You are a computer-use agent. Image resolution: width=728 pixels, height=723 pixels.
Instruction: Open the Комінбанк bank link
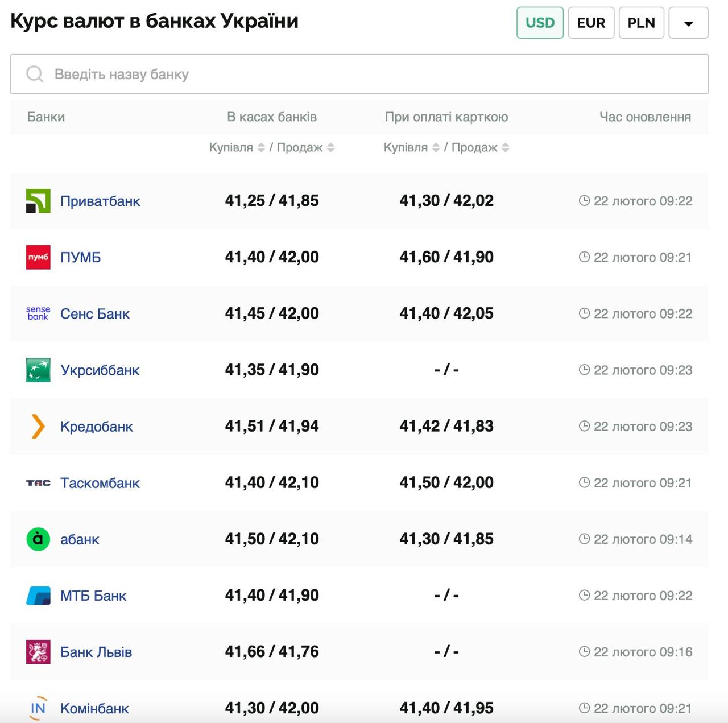coord(94,708)
